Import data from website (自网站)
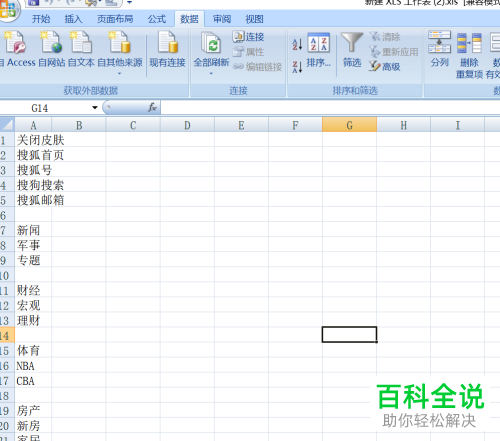The width and height of the screenshot is (500, 441). click(x=52, y=48)
